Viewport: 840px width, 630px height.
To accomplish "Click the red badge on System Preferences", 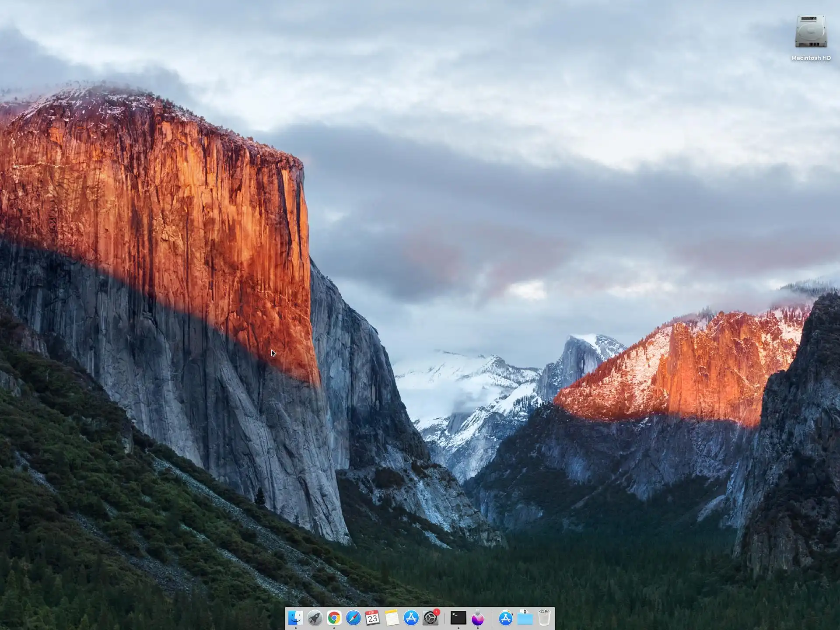I will pyautogui.click(x=436, y=612).
